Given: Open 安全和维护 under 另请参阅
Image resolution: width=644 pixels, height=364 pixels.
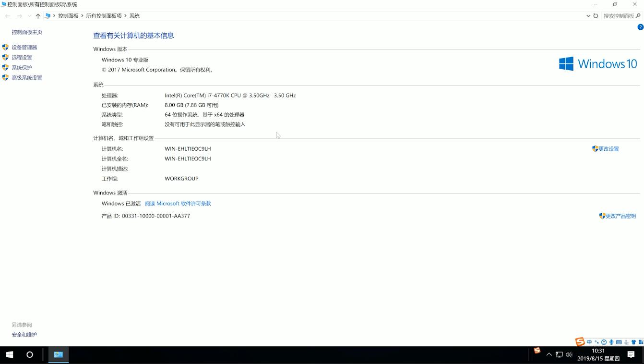Looking at the screenshot, I should pyautogui.click(x=24, y=335).
